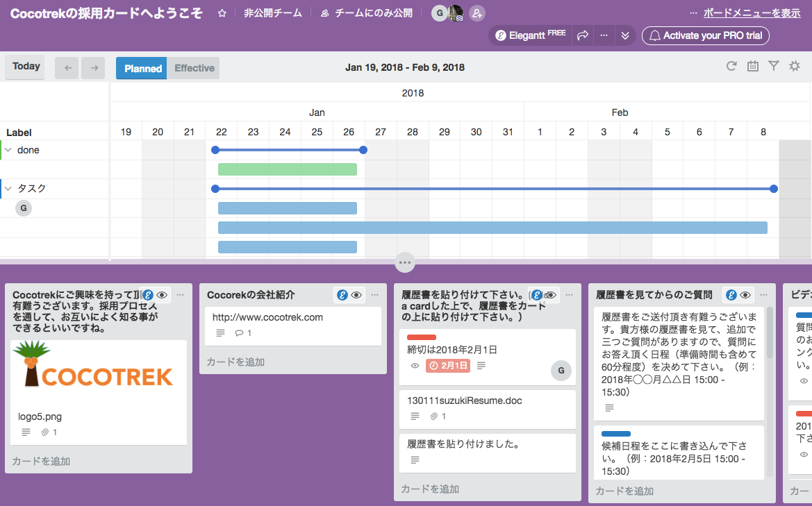
Task: Go to previous date range arrow
Action: [68, 68]
